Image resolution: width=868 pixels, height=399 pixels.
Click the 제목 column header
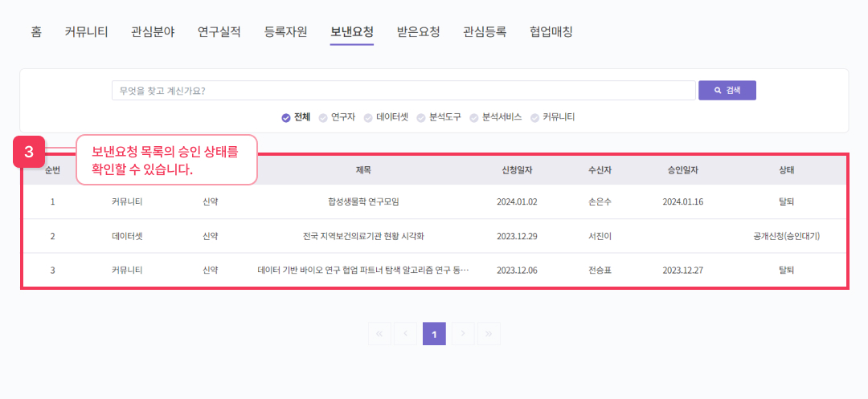tap(364, 170)
